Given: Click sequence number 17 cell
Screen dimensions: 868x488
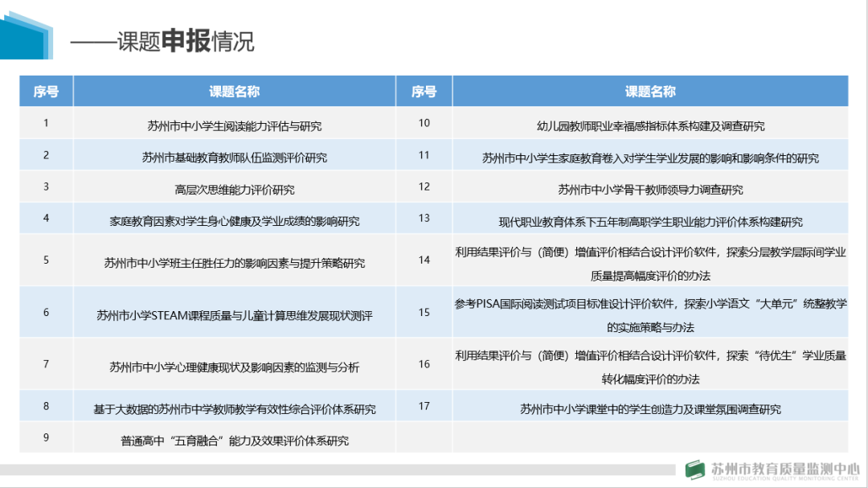Looking at the screenshot, I should point(424,406).
